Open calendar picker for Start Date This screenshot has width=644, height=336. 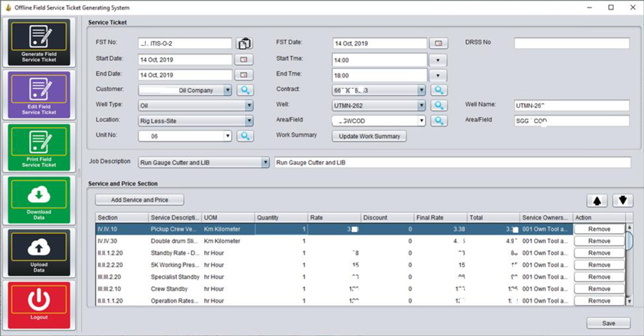244,59
